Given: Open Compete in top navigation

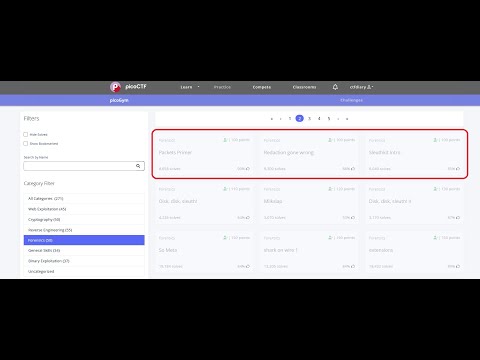Looking at the screenshot, I should tap(262, 87).
